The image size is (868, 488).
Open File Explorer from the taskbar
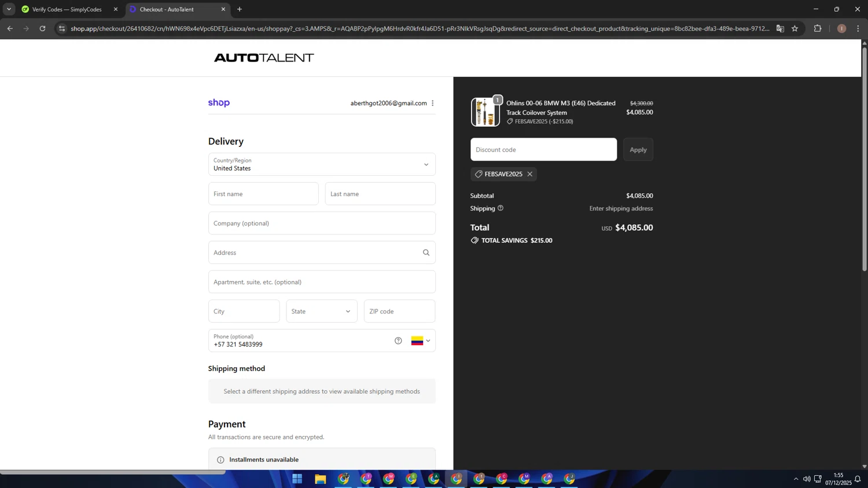[x=320, y=479]
